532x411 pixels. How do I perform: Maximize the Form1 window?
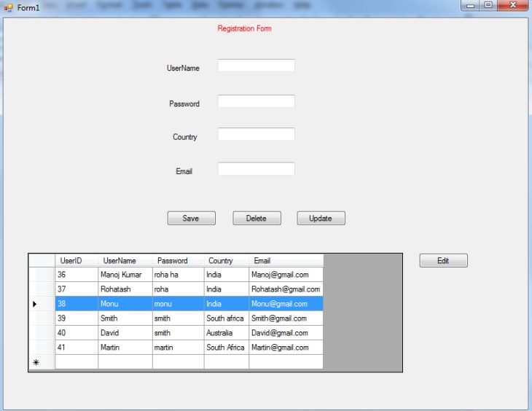(488, 5)
